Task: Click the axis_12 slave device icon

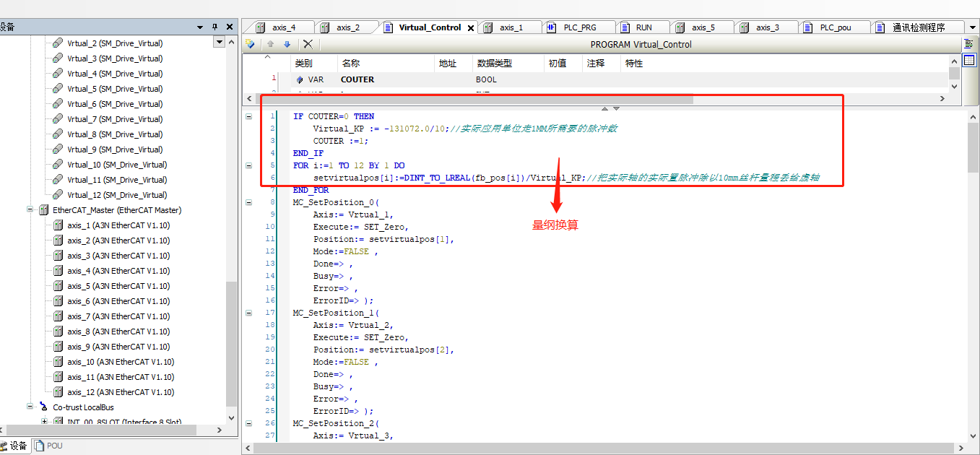Action: coord(58,392)
